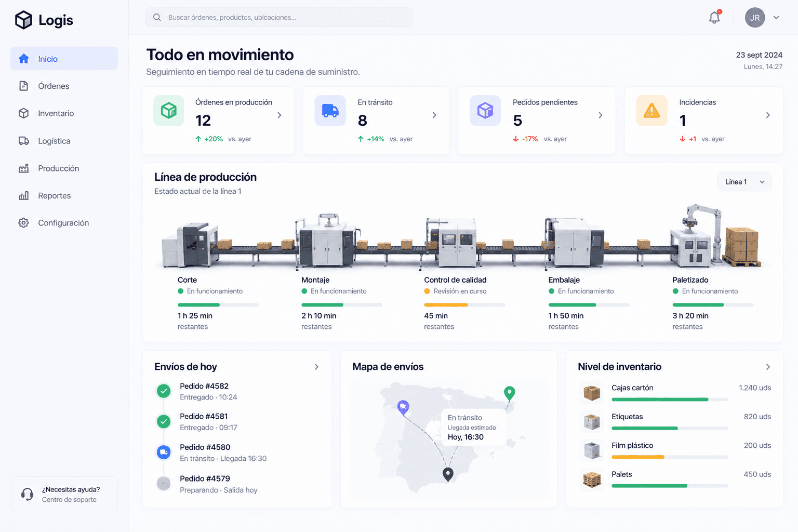The height and width of the screenshot is (532, 798).
Task: Click the blue truck icon for En tránsito
Action: (x=330, y=110)
